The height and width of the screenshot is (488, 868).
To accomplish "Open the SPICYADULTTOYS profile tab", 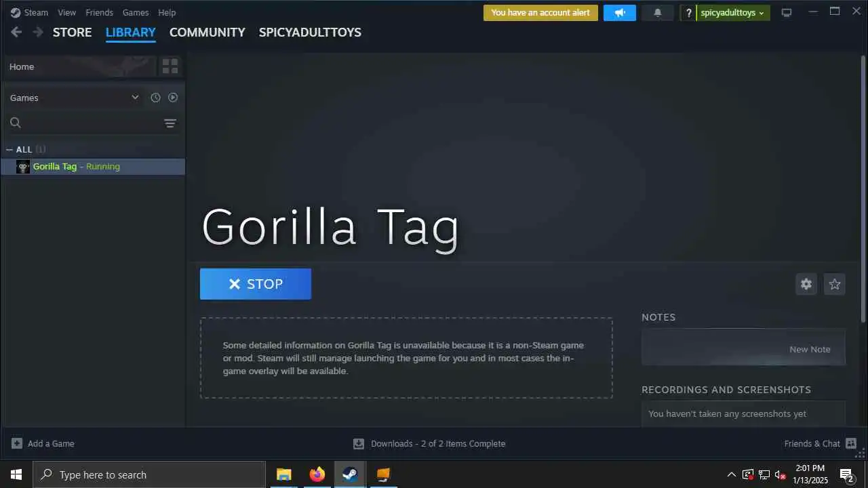I will coord(310,33).
